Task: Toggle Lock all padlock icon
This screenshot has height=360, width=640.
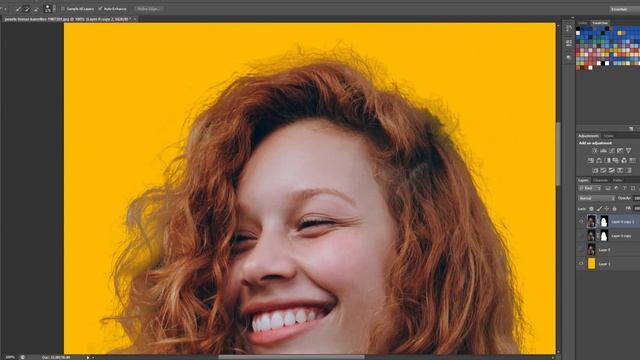Action: point(614,208)
